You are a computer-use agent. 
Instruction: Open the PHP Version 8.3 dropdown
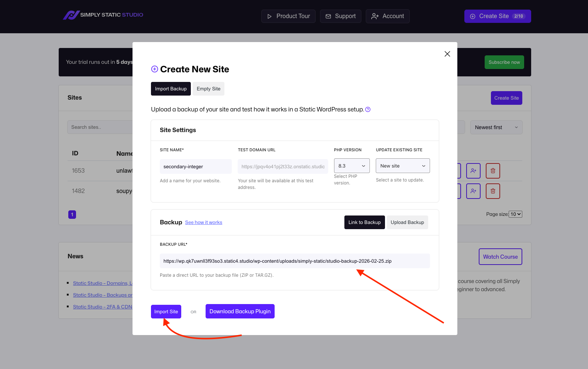point(352,166)
